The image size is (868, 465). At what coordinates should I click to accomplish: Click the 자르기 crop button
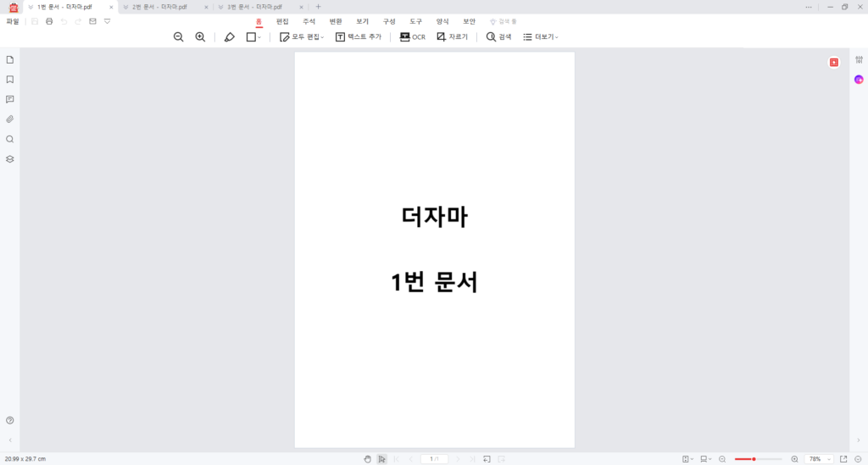[x=453, y=37]
